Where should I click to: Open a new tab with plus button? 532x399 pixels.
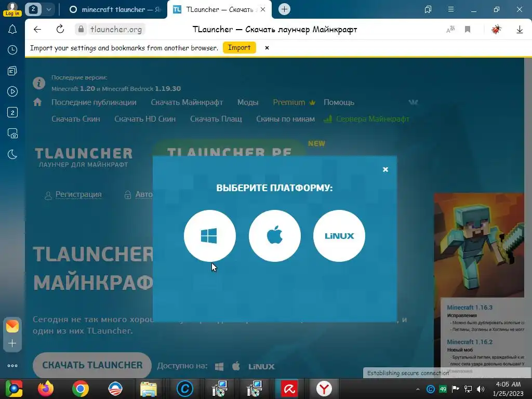point(284,9)
